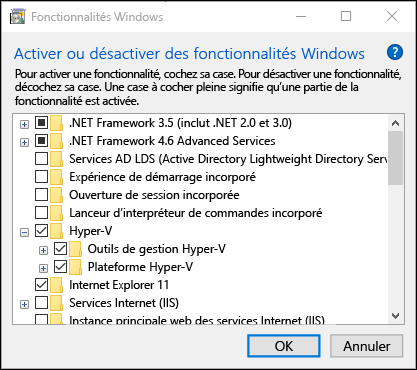Viewport: 417px width, 370px height.
Task: Click the blue help question mark icon
Action: pos(395,53)
